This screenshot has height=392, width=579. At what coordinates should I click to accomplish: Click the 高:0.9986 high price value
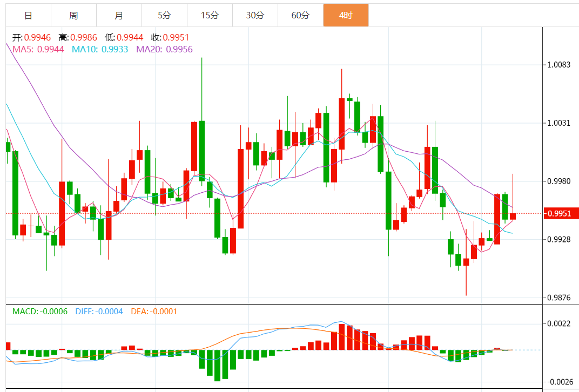click(x=78, y=37)
